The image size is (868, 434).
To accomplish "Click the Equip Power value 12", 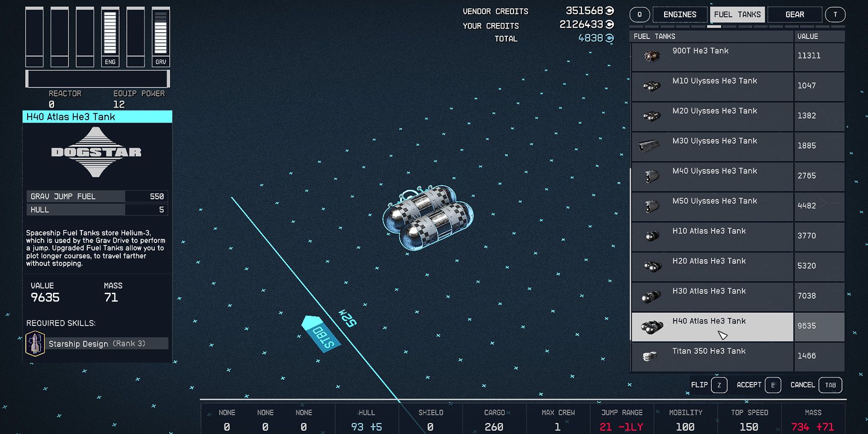I will tap(119, 104).
